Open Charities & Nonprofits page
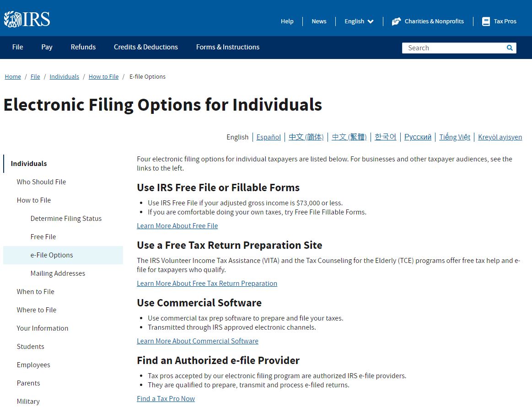532x407 pixels. click(x=434, y=21)
